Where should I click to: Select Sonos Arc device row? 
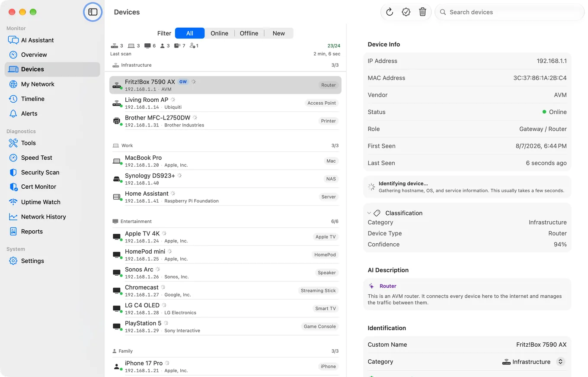(x=225, y=273)
